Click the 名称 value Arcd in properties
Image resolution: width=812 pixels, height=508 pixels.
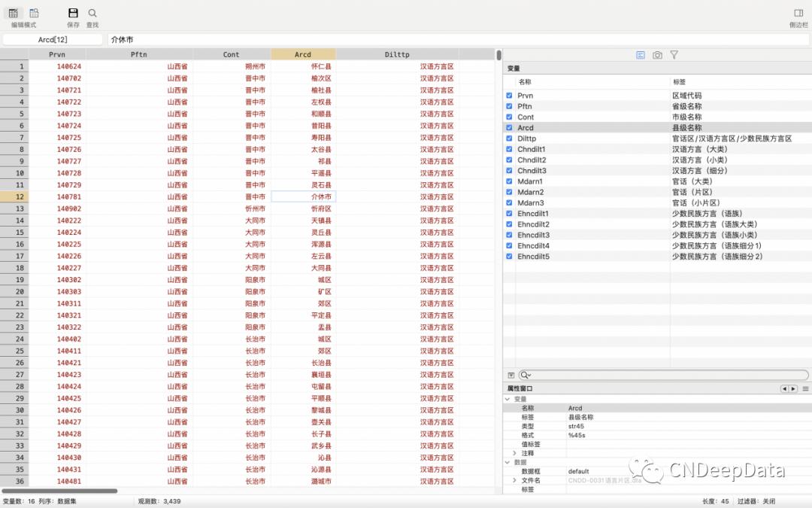coord(575,409)
